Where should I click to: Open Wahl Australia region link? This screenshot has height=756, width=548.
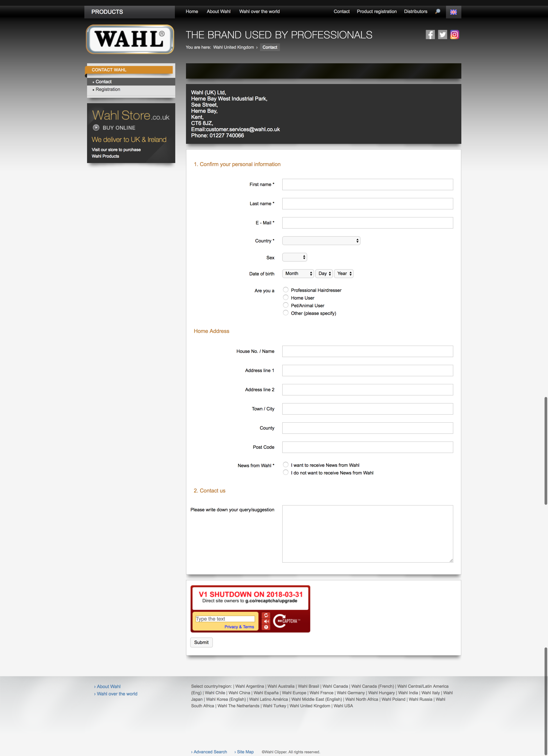281,686
